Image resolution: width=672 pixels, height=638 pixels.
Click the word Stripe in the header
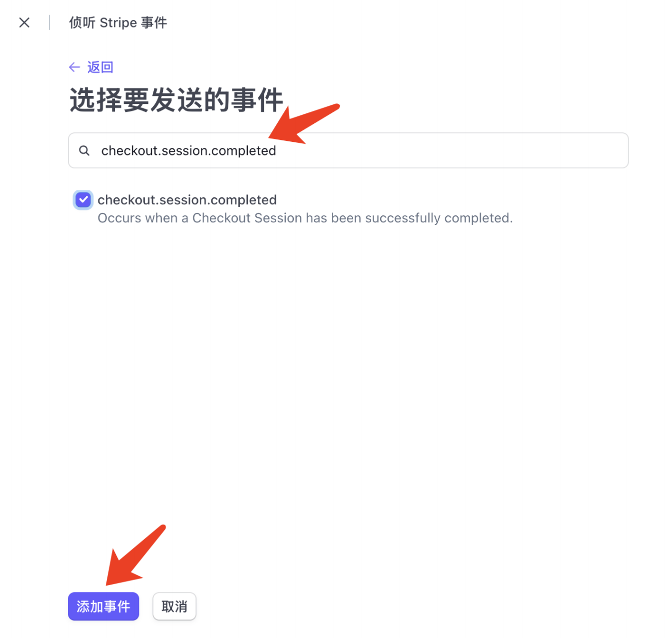118,23
